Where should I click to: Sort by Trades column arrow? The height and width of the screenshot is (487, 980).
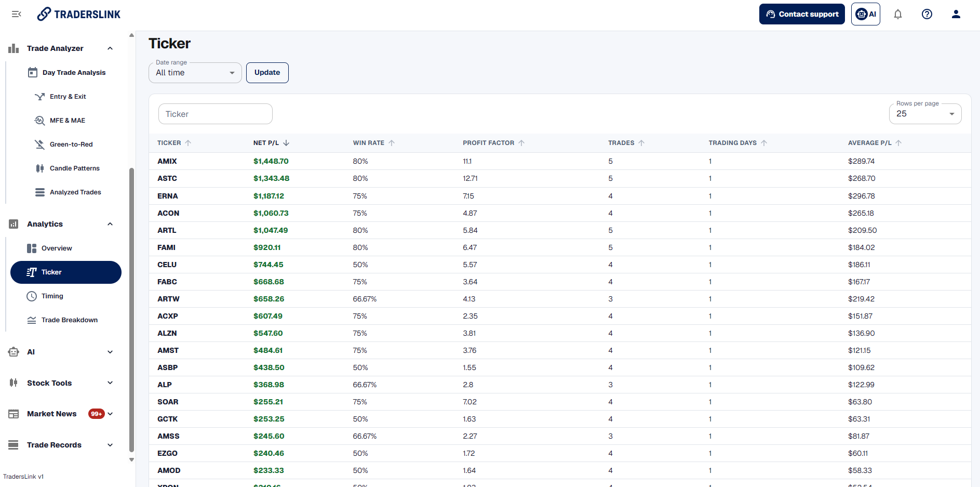coord(641,143)
